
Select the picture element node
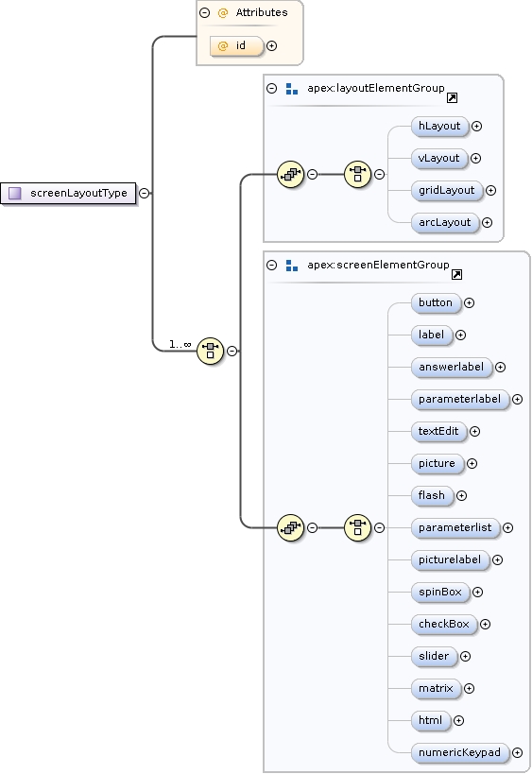437,463
